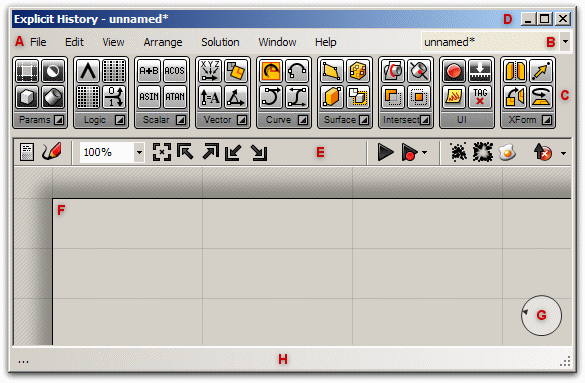This screenshot has width=585, height=383.
Task: Click the XYZ vector decompose icon
Action: pyautogui.click(x=210, y=71)
